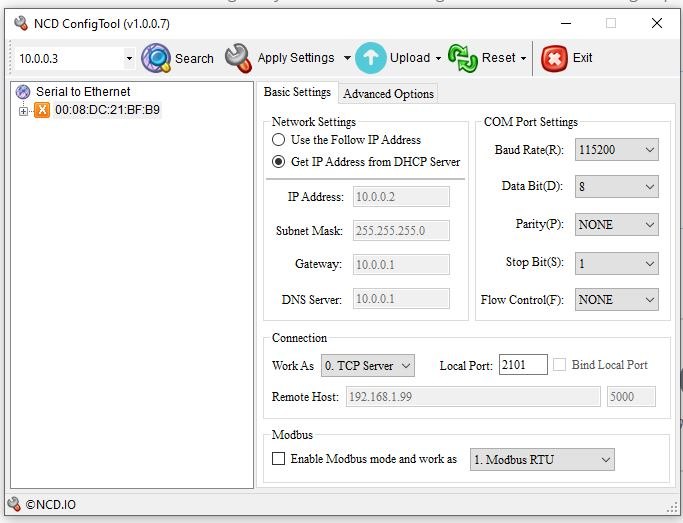Click the wrench icon in status bar
The image size is (683, 523).
pos(14,504)
